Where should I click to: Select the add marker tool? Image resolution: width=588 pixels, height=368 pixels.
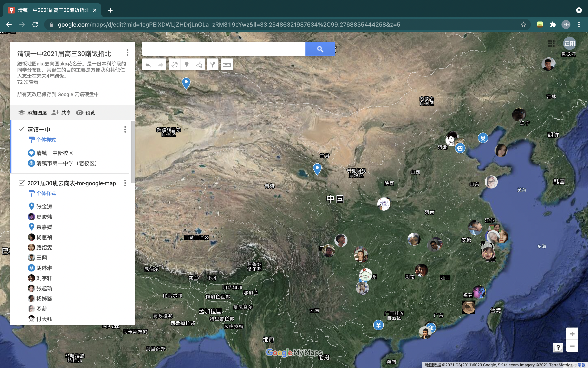pyautogui.click(x=187, y=65)
